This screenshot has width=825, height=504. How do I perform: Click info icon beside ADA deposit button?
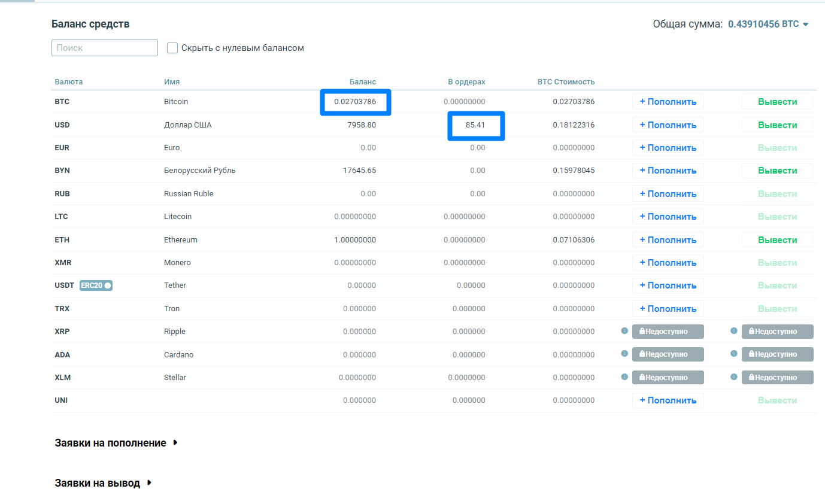click(624, 354)
